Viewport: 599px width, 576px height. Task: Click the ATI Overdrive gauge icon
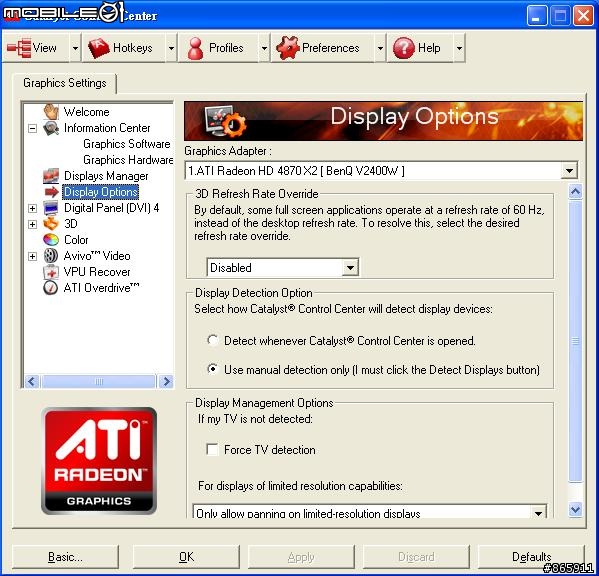pos(51,288)
